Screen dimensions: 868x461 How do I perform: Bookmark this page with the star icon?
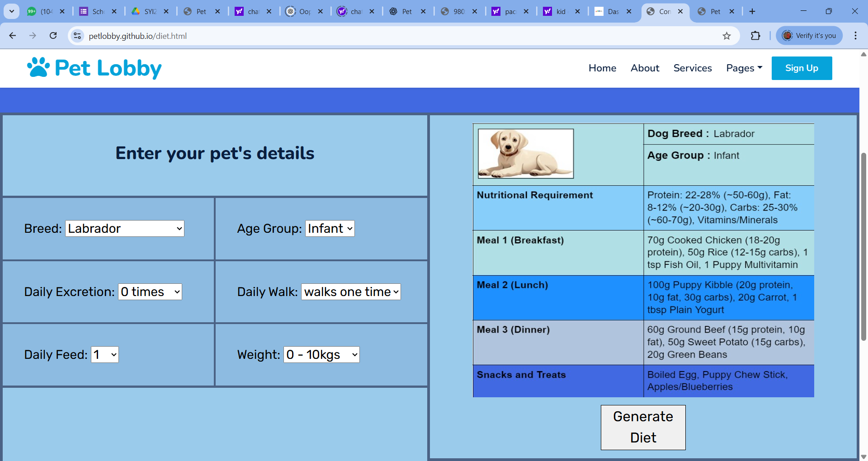(x=727, y=36)
